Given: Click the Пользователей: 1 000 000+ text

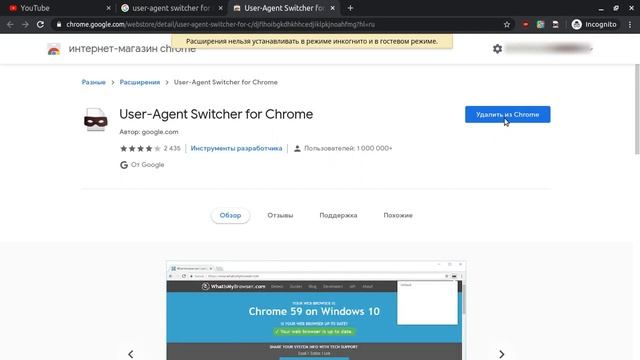Looking at the screenshot, I should tap(343, 148).
